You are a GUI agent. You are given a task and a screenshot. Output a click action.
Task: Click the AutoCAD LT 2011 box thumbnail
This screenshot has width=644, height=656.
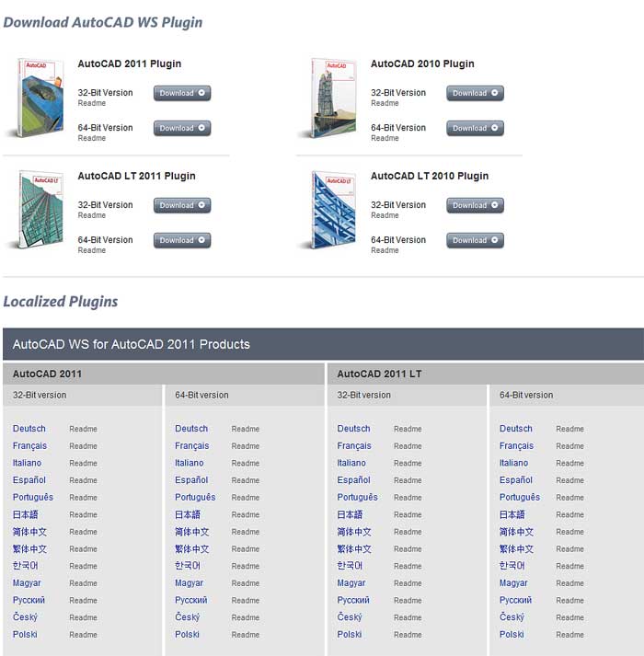pos(40,210)
